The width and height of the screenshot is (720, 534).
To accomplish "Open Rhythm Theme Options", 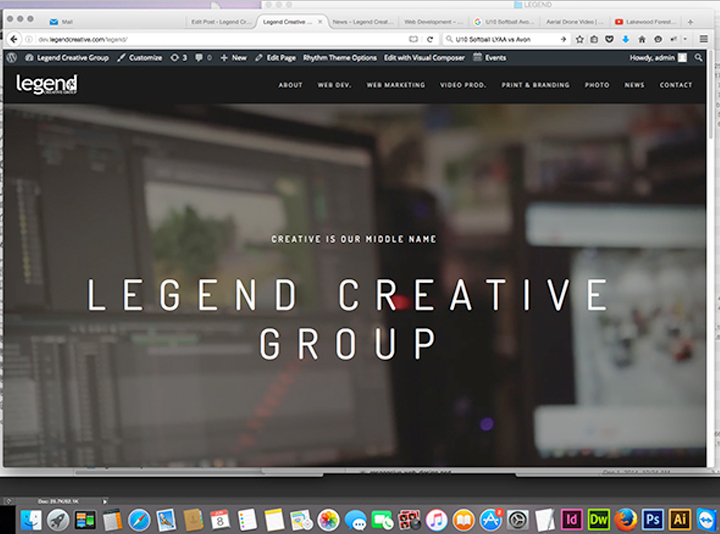I will 340,57.
